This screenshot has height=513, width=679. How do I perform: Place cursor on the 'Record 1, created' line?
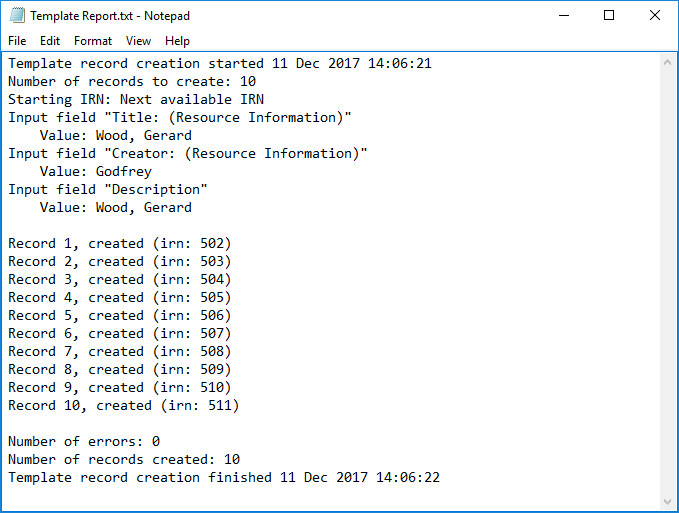pyautogui.click(x=120, y=243)
